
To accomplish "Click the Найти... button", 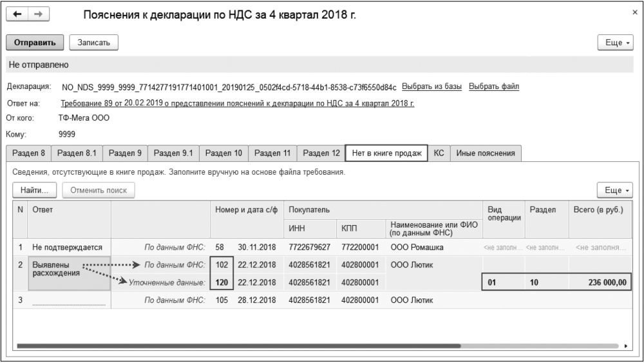I will 35,190.
